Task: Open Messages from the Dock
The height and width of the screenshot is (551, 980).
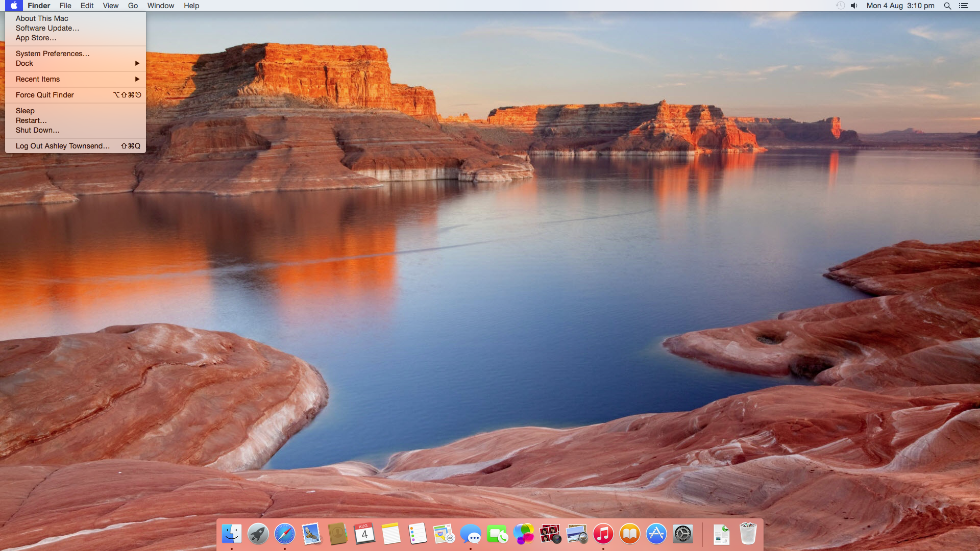Action: (x=471, y=534)
